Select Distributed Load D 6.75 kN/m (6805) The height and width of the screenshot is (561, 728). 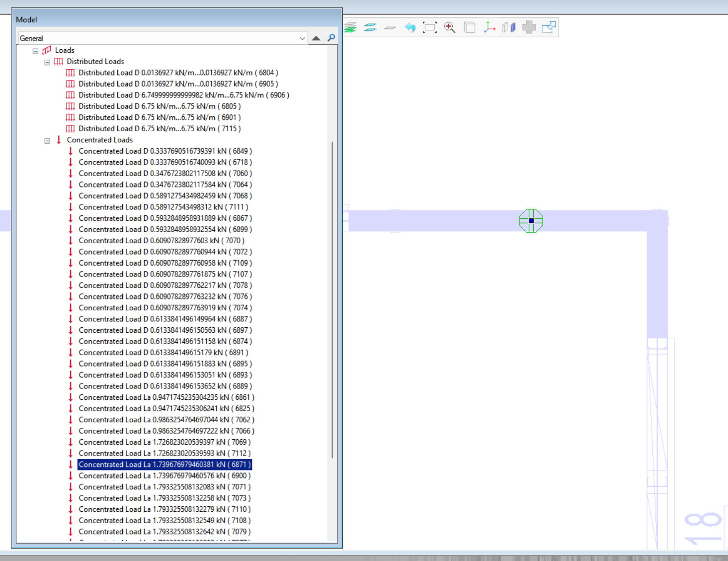159,106
